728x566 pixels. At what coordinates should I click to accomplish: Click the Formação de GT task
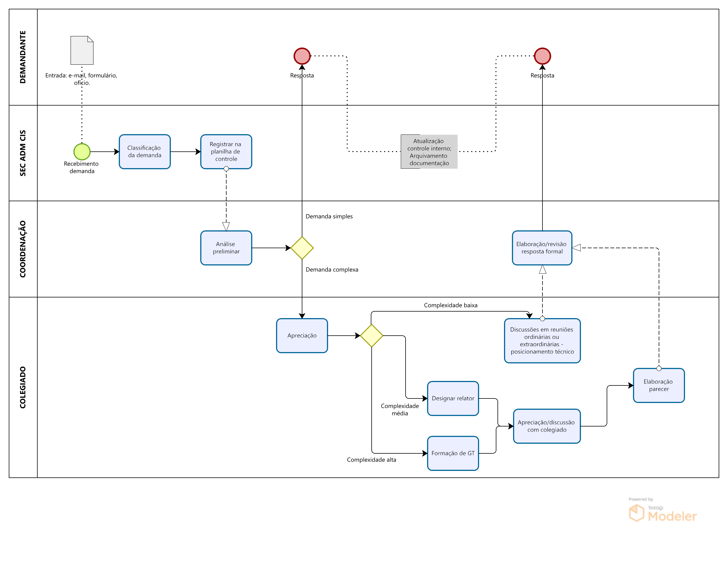point(453,453)
